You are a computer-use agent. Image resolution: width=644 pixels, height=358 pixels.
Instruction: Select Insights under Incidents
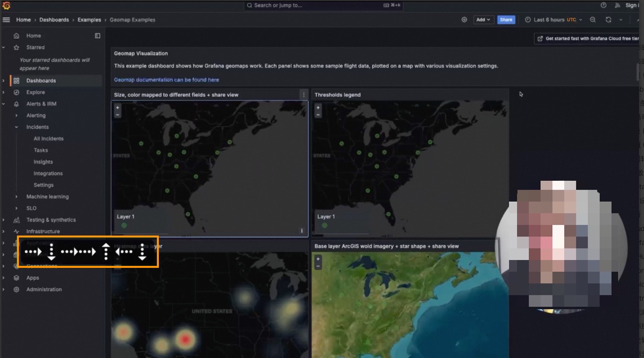coord(43,162)
